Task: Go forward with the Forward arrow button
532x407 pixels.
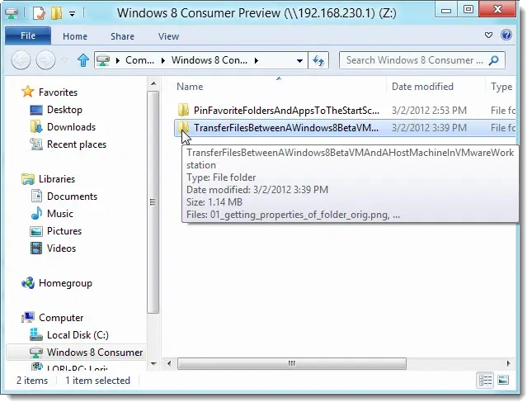Action: [45, 60]
